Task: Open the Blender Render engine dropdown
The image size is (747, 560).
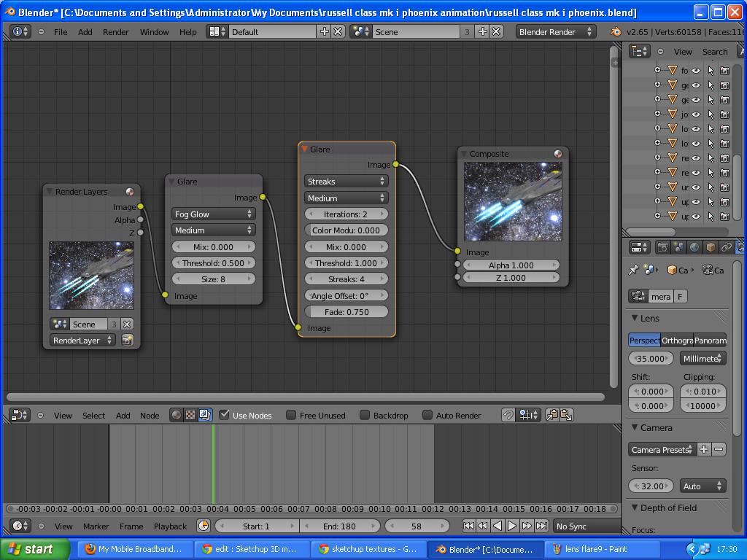Action: point(555,32)
